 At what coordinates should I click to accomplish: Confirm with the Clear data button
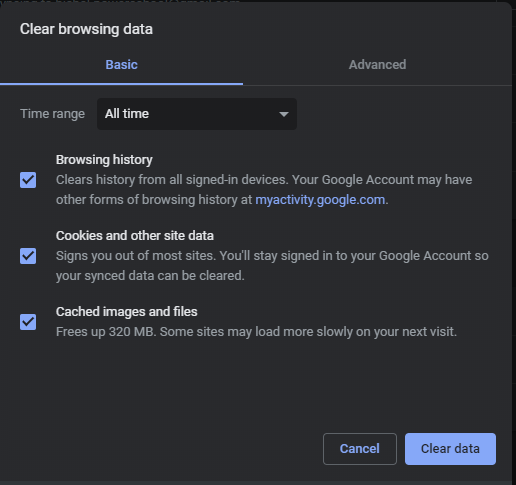450,449
